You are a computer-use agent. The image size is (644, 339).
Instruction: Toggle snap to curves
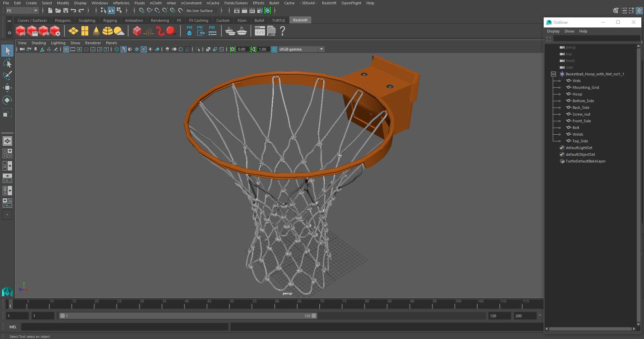(150, 11)
